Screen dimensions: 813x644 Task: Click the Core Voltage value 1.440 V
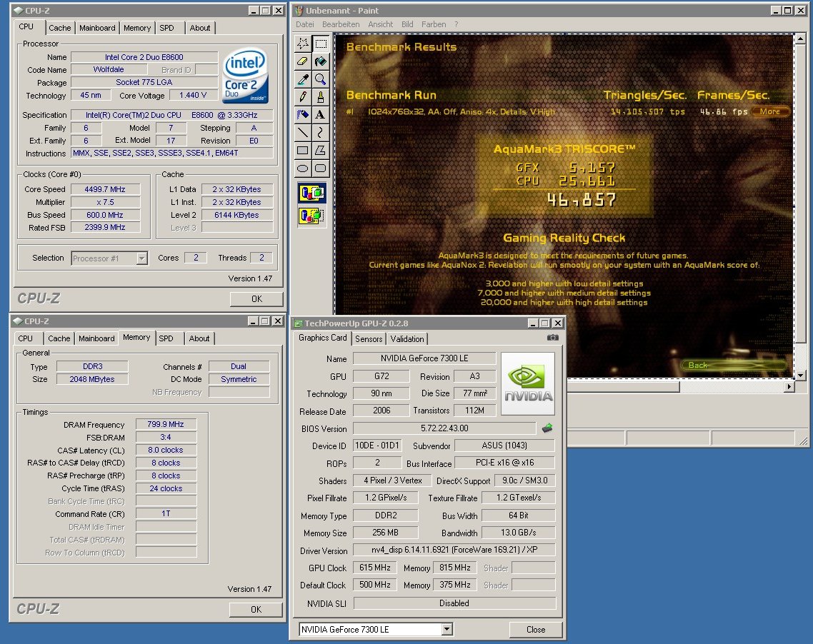(194, 96)
